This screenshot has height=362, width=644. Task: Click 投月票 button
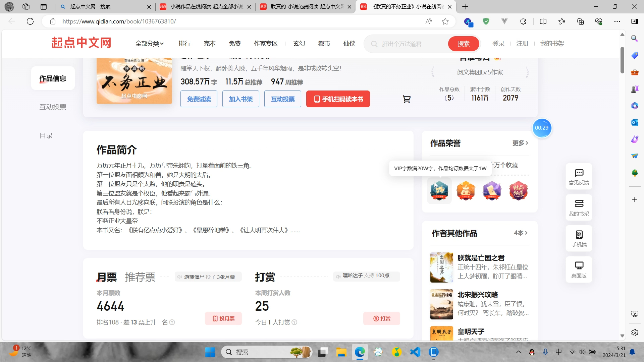click(x=223, y=318)
